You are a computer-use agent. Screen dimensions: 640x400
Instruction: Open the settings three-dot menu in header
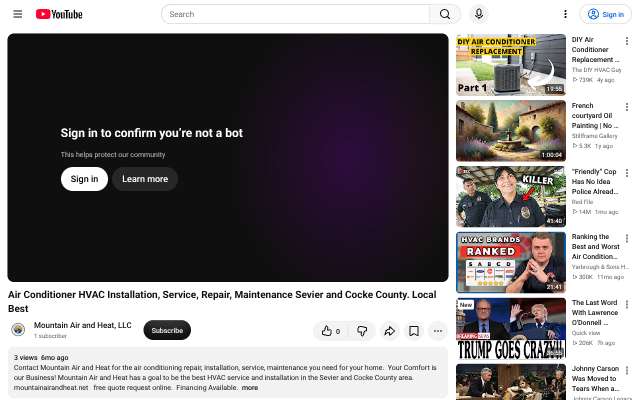click(x=565, y=14)
